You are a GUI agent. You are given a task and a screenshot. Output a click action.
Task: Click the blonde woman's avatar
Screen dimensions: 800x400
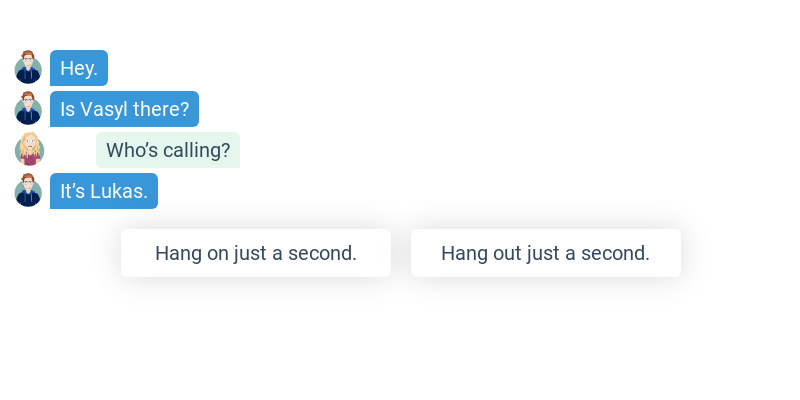[30, 150]
